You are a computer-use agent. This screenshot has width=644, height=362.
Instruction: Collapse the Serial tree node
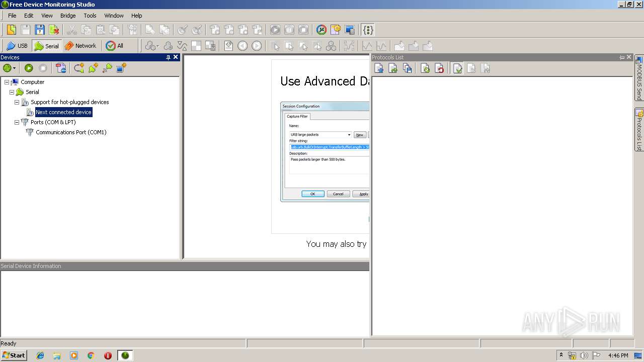(x=12, y=92)
